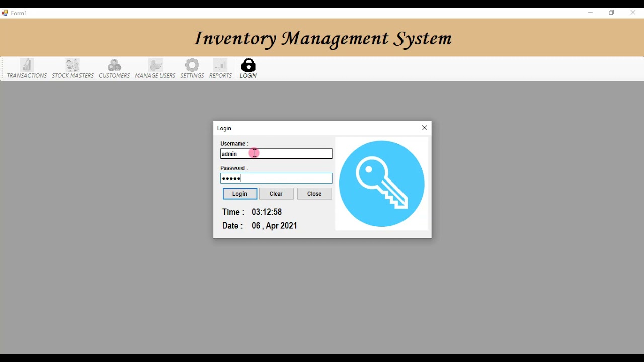Viewport: 644px width, 362px height.
Task: Click the Form1 application icon
Action: (x=5, y=13)
